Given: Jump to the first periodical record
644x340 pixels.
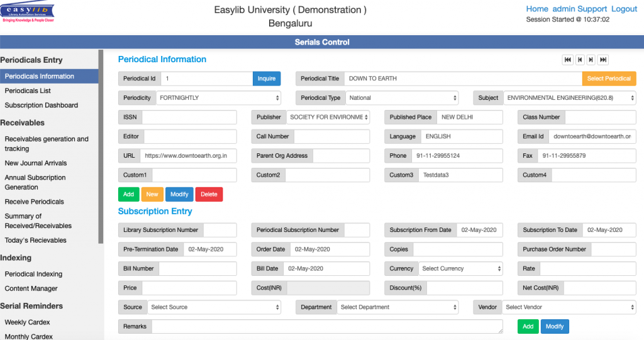Looking at the screenshot, I should tap(568, 60).
